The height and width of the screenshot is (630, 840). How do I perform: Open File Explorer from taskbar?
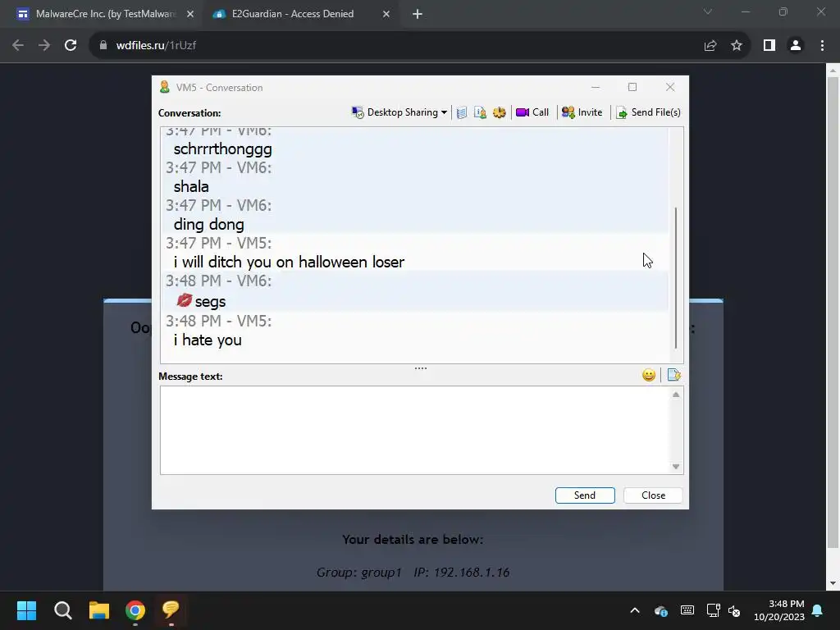99,610
